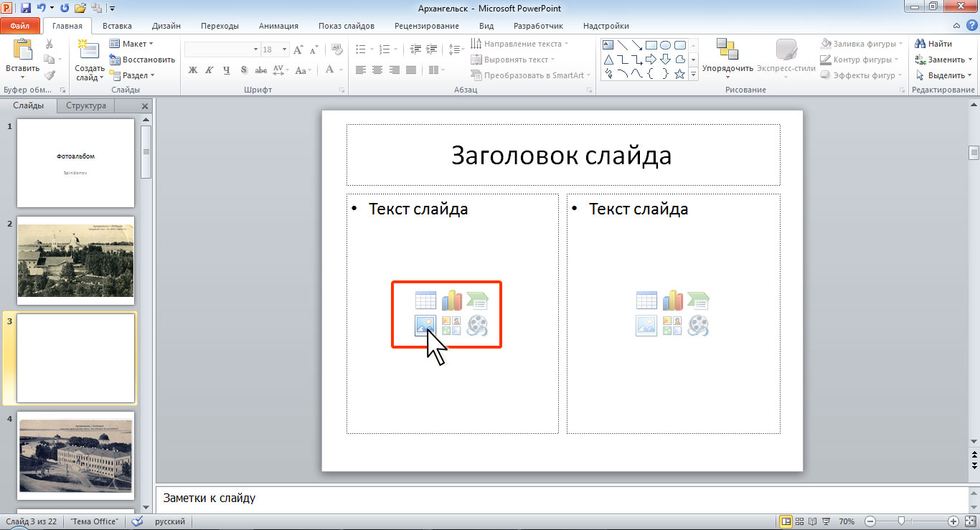Activate the Format Painter brush
The image size is (980, 530).
(x=49, y=75)
